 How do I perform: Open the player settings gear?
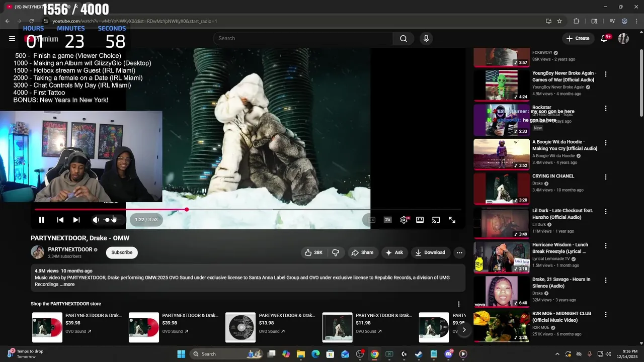(x=404, y=220)
